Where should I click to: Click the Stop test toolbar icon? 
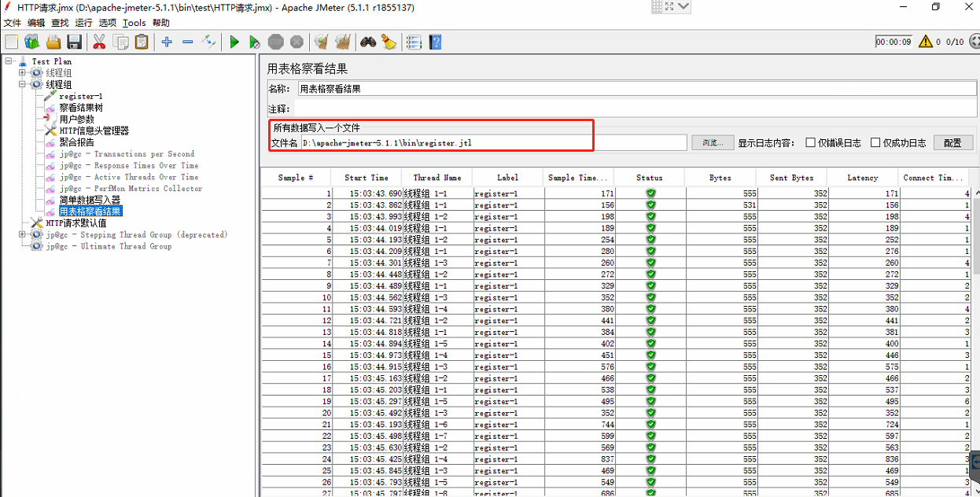[x=275, y=42]
